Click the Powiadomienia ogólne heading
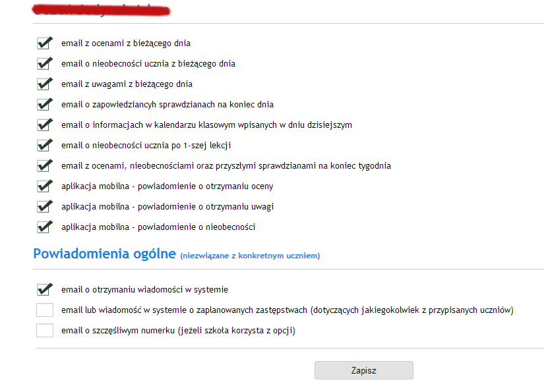Screen dimensions: 544x392 pyautogui.click(x=104, y=254)
